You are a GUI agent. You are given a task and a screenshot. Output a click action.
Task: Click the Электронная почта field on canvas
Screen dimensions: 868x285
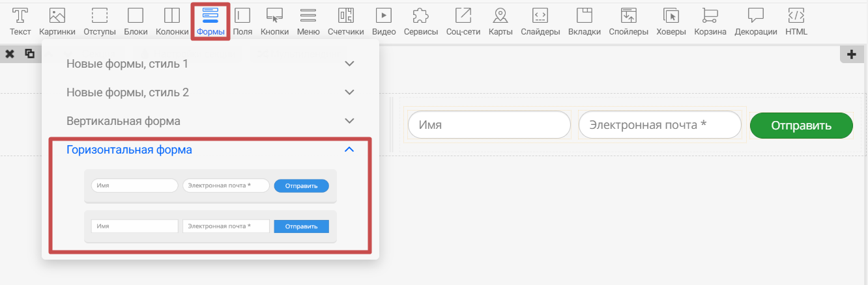659,125
